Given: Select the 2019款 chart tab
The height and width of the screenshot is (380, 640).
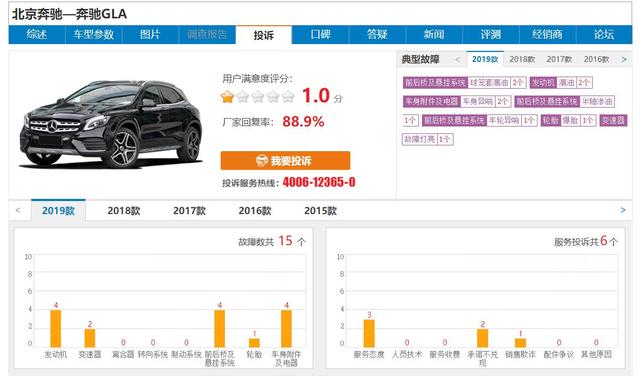Looking at the screenshot, I should (x=58, y=211).
